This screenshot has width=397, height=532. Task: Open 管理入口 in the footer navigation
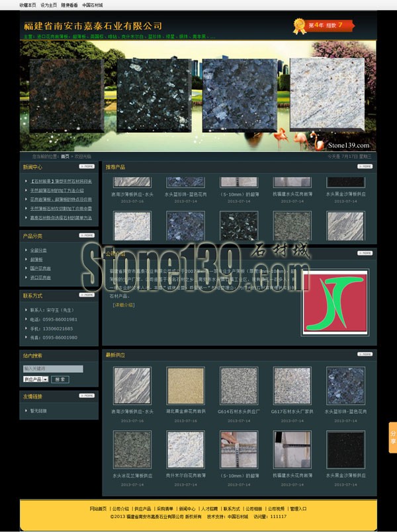[x=298, y=509]
